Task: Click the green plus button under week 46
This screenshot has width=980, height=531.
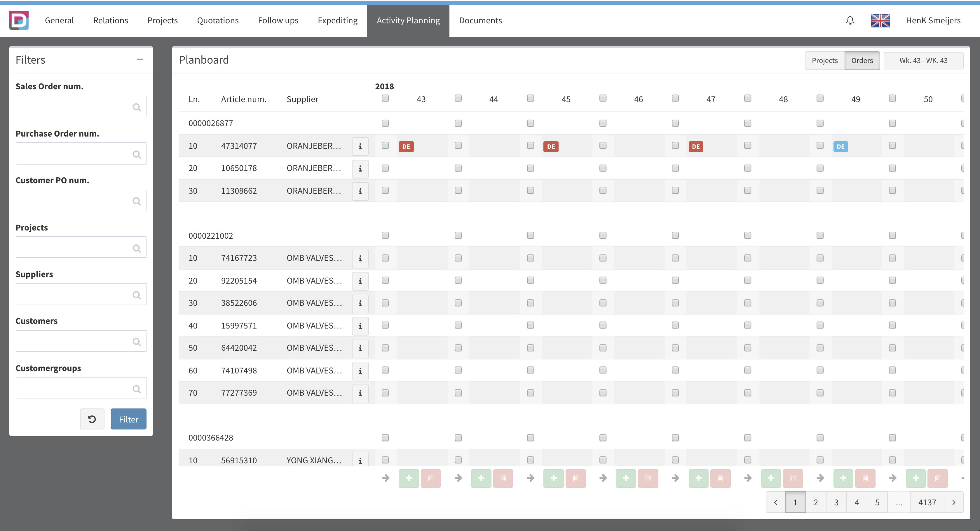Action: tap(626, 478)
